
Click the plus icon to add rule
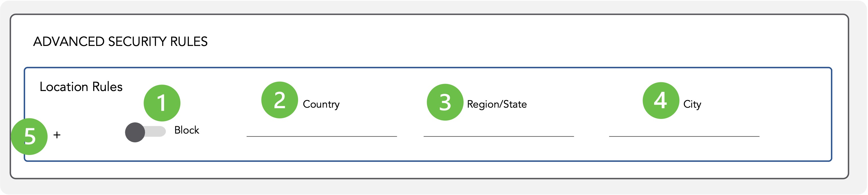point(57,135)
